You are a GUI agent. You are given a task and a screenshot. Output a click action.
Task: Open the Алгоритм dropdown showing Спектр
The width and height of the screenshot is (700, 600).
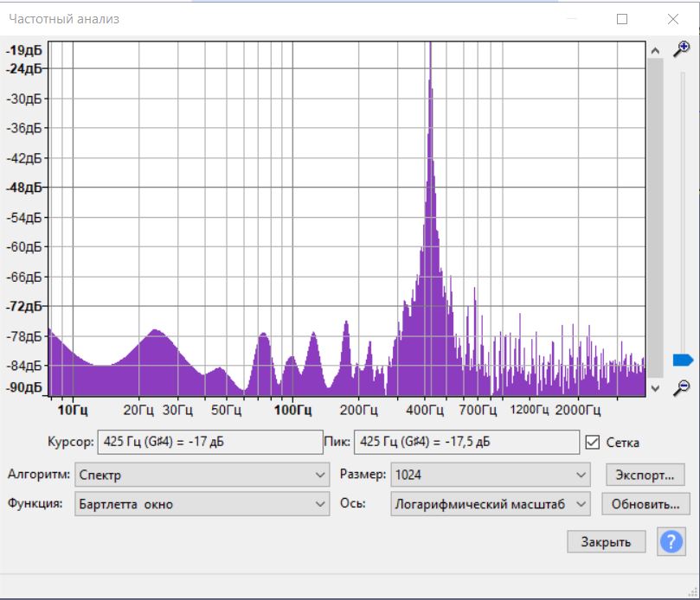[202, 475]
